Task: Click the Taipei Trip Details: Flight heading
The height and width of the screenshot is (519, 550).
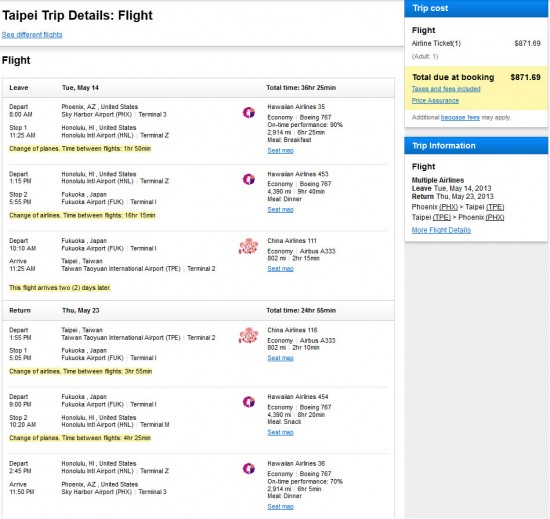Action: (78, 15)
